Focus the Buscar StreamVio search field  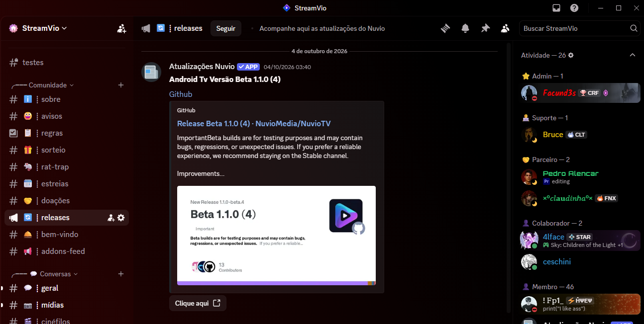pyautogui.click(x=579, y=28)
